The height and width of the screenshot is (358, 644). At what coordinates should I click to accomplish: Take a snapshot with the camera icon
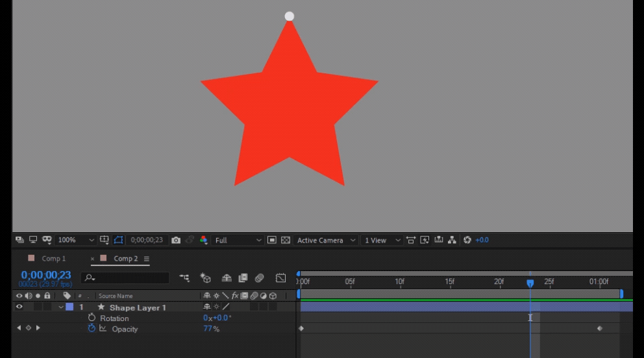point(176,241)
